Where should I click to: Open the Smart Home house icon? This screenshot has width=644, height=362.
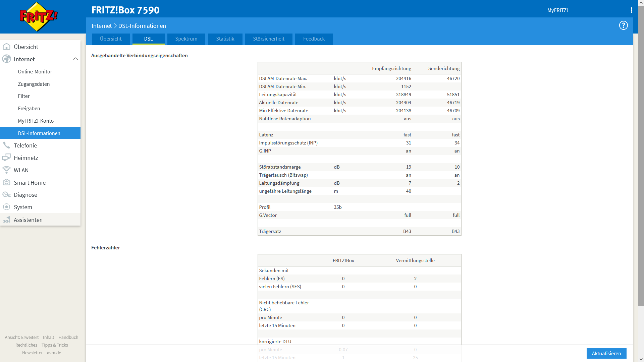click(x=7, y=182)
